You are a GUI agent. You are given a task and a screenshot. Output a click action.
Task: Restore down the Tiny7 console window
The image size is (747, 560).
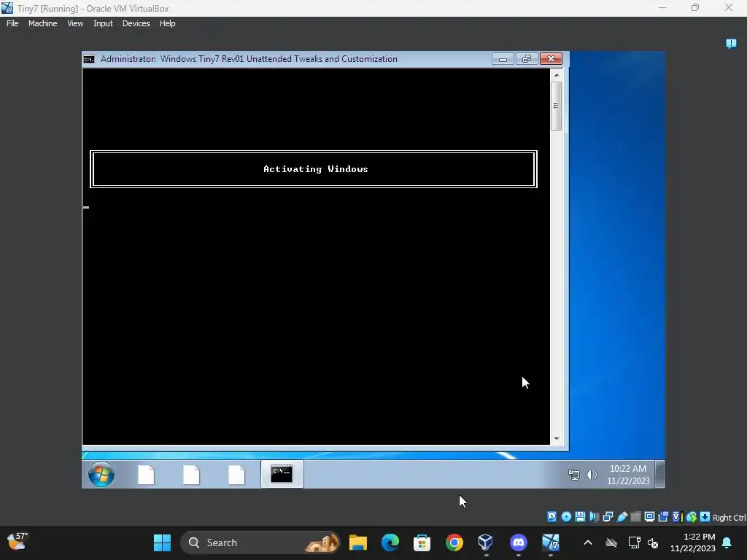pyautogui.click(x=527, y=59)
